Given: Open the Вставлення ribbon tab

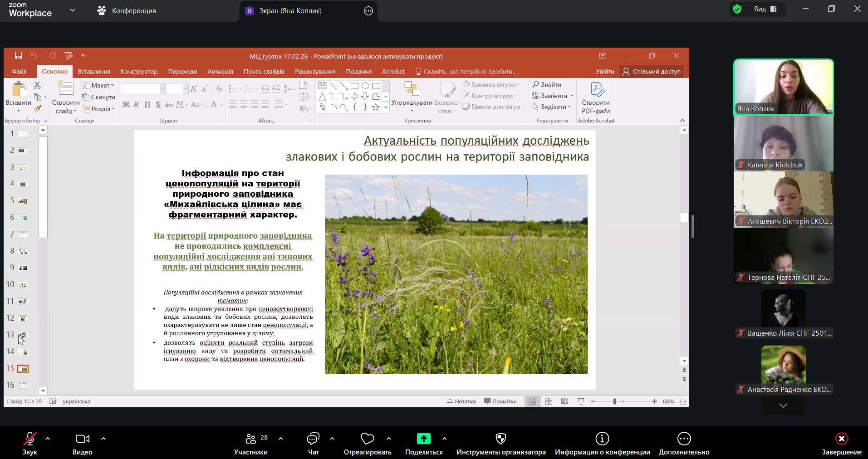Looking at the screenshot, I should [x=94, y=72].
